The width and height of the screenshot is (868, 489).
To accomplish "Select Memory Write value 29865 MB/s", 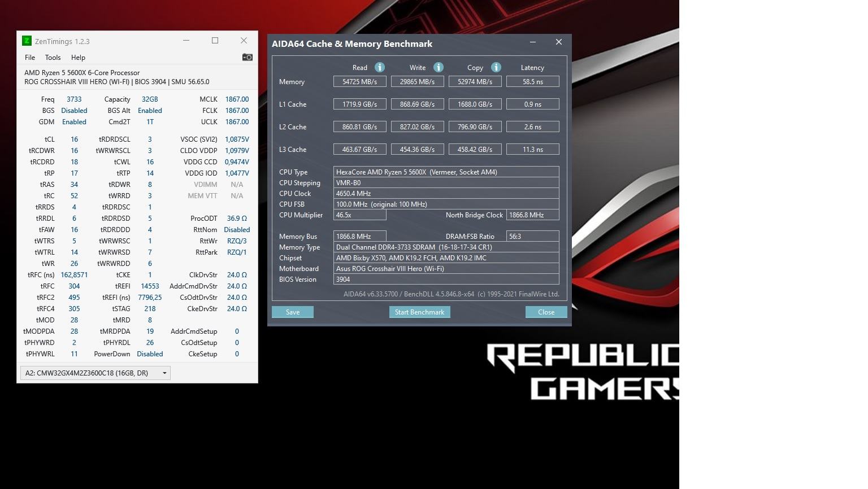I will [418, 82].
